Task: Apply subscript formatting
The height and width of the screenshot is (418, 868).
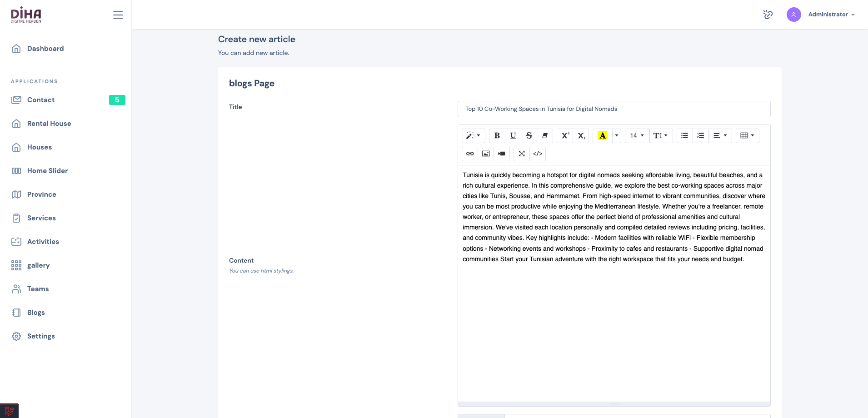Action: click(x=581, y=135)
